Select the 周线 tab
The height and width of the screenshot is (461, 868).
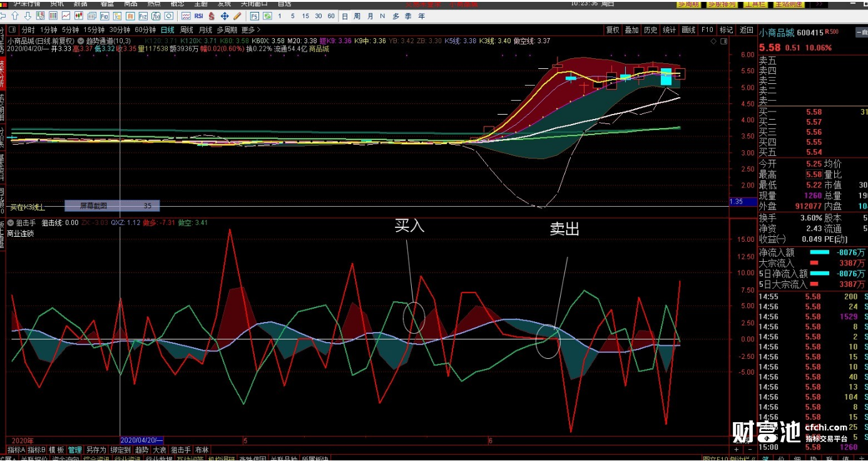click(186, 29)
